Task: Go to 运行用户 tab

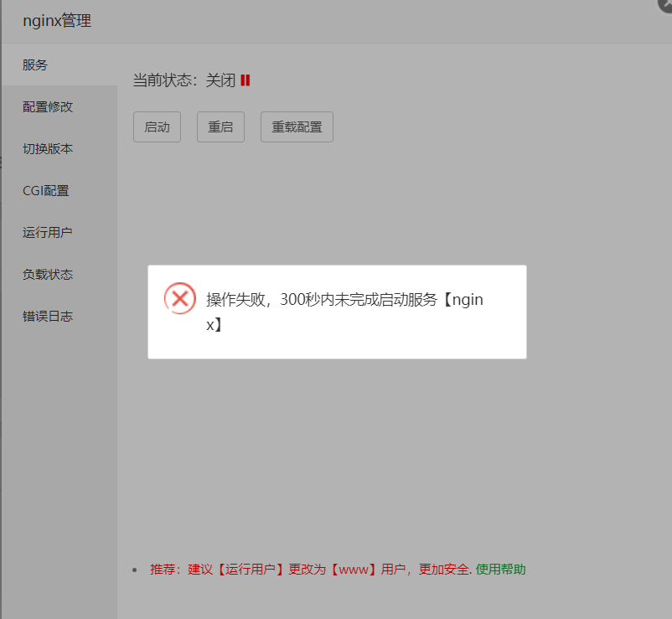Action: click(x=59, y=232)
